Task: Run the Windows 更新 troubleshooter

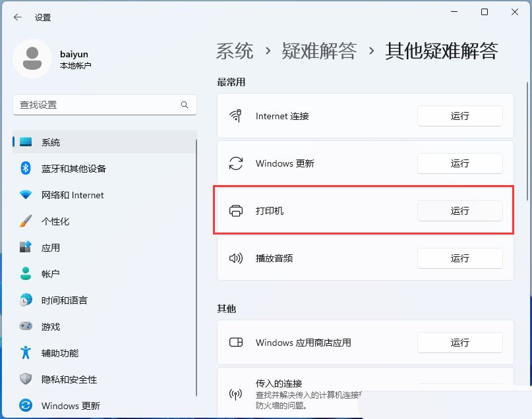Action: coord(459,163)
